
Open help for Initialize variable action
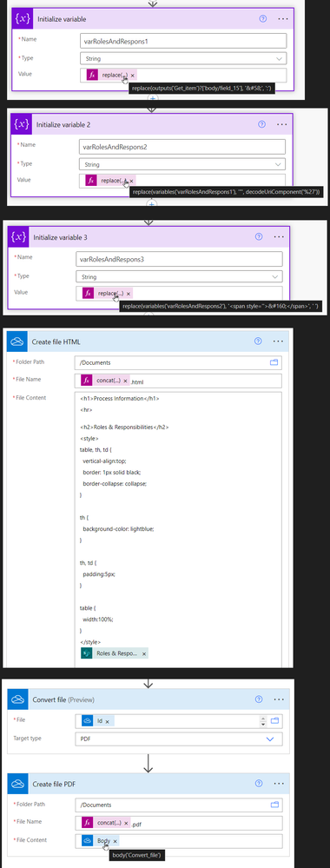tap(263, 18)
